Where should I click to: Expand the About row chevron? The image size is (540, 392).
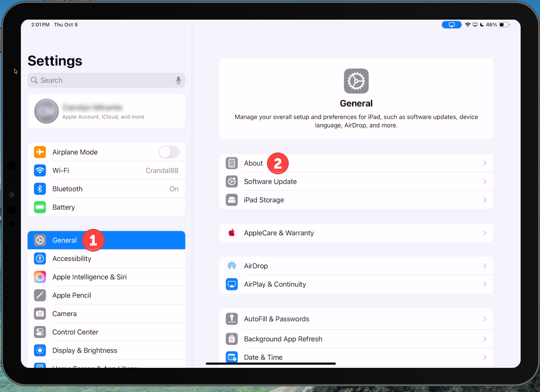(x=485, y=163)
